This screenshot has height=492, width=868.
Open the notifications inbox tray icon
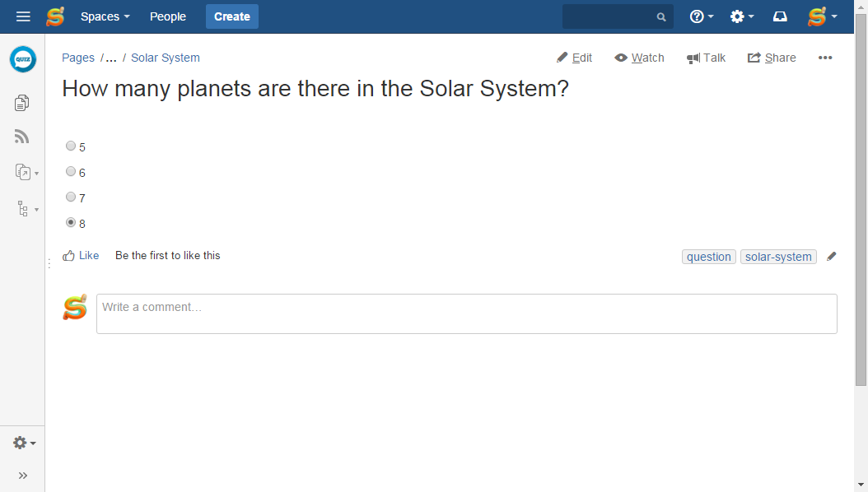coord(780,16)
